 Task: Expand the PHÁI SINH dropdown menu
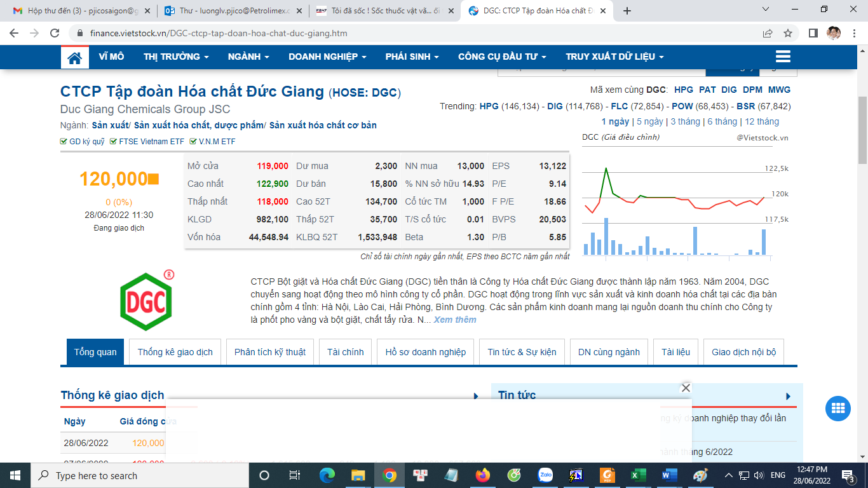point(412,57)
